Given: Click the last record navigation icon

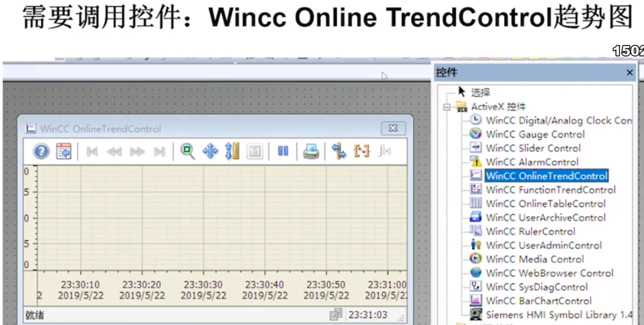Looking at the screenshot, I should click(159, 151).
